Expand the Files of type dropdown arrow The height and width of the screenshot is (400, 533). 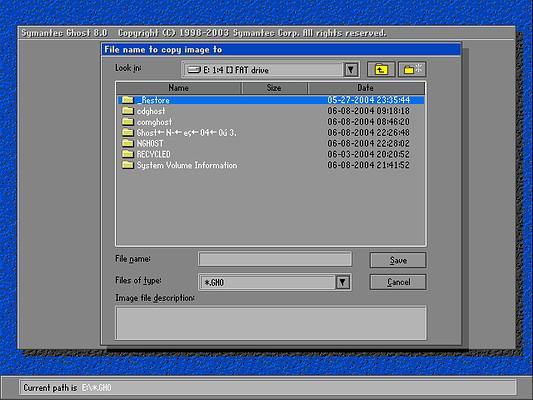pyautogui.click(x=343, y=282)
